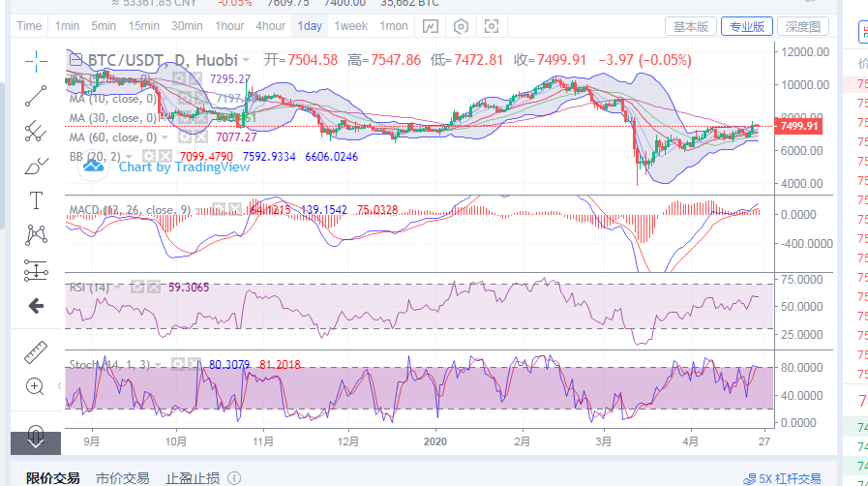This screenshot has height=486, width=868.
Task: Toggle fullscreen chart mode
Action: click(493, 26)
